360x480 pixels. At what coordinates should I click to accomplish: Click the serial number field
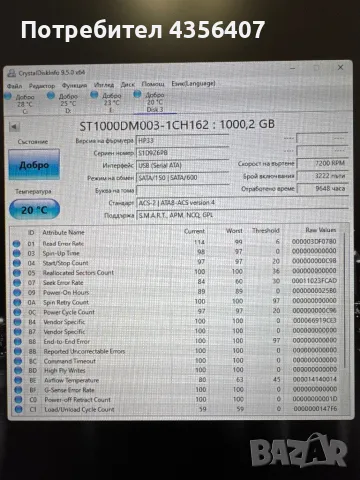(x=182, y=153)
